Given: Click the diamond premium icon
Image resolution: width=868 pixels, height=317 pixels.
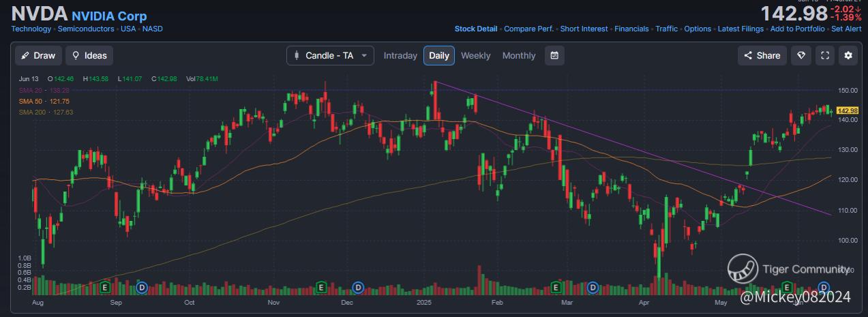Looking at the screenshot, I should click(x=801, y=56).
